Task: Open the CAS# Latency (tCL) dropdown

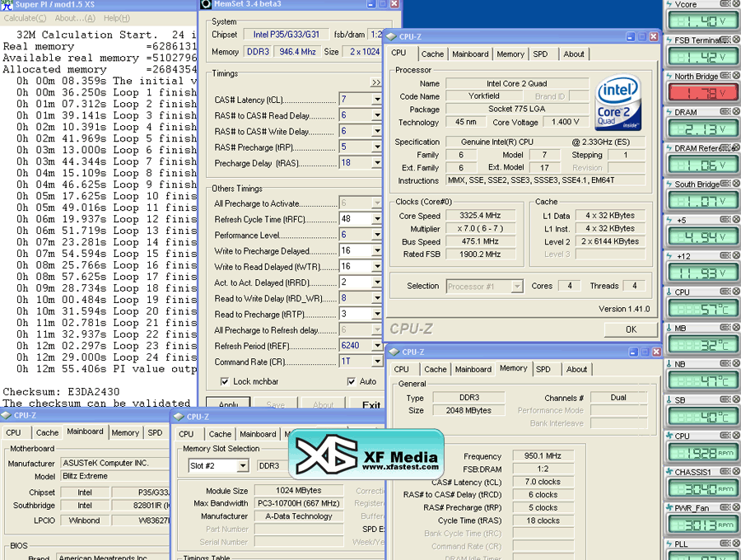Action: point(376,100)
